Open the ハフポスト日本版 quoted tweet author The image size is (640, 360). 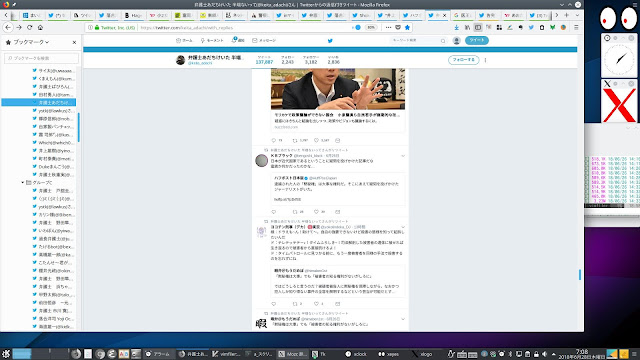[289, 178]
